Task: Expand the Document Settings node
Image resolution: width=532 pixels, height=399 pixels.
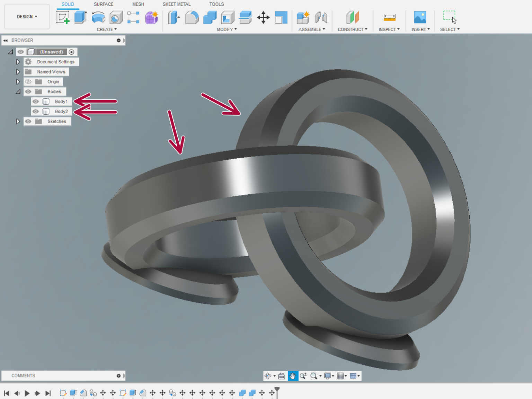Action: [x=18, y=62]
